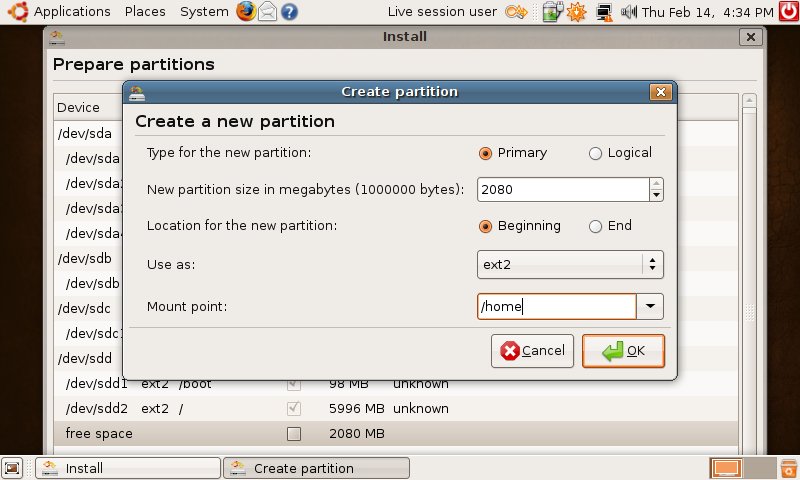Click the Ubuntu logo icon
This screenshot has height=480, width=800.
[18, 11]
